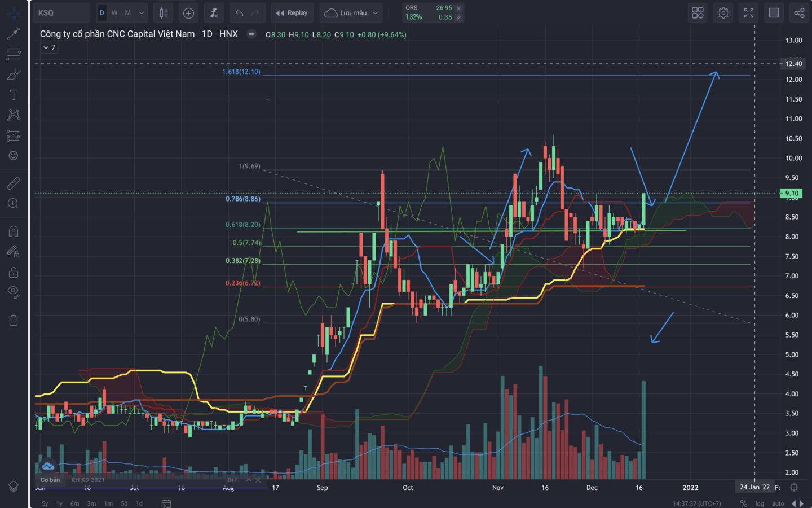The width and height of the screenshot is (812, 508).
Task: Open the text annotation tool
Action: click(14, 95)
